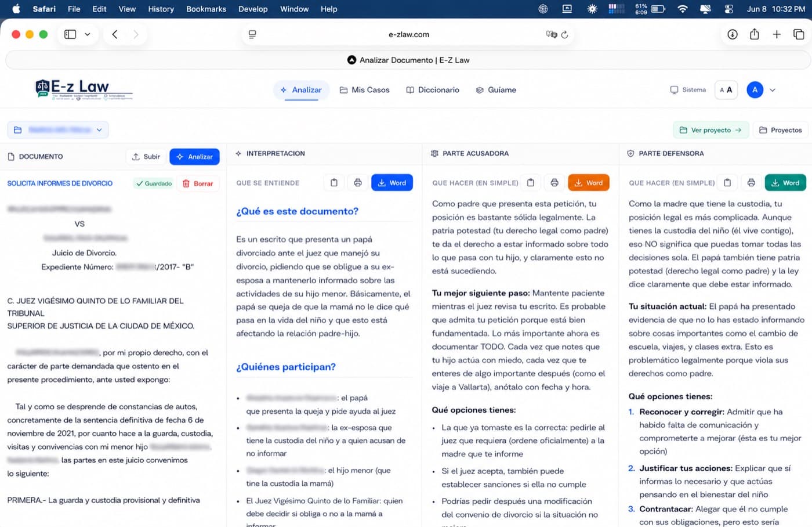Open the Guíame tab
This screenshot has height=527, width=812.
point(496,90)
